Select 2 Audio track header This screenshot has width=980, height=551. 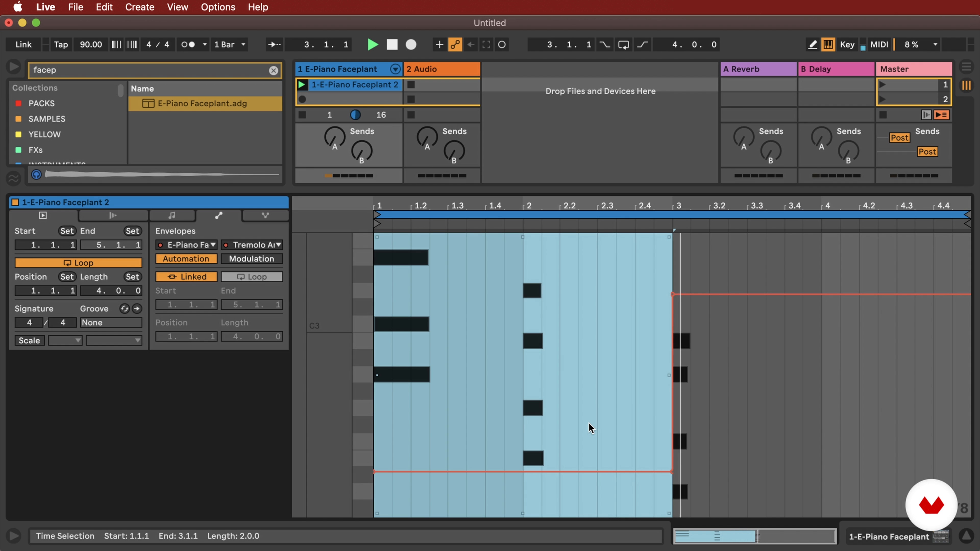point(442,69)
